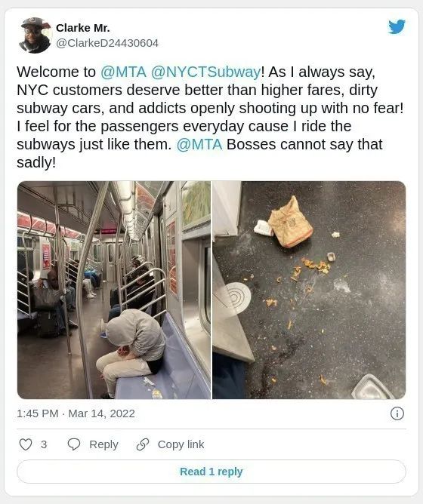423x504 pixels.
Task: Open Clarke Mr. profile avatar
Action: 35,35
